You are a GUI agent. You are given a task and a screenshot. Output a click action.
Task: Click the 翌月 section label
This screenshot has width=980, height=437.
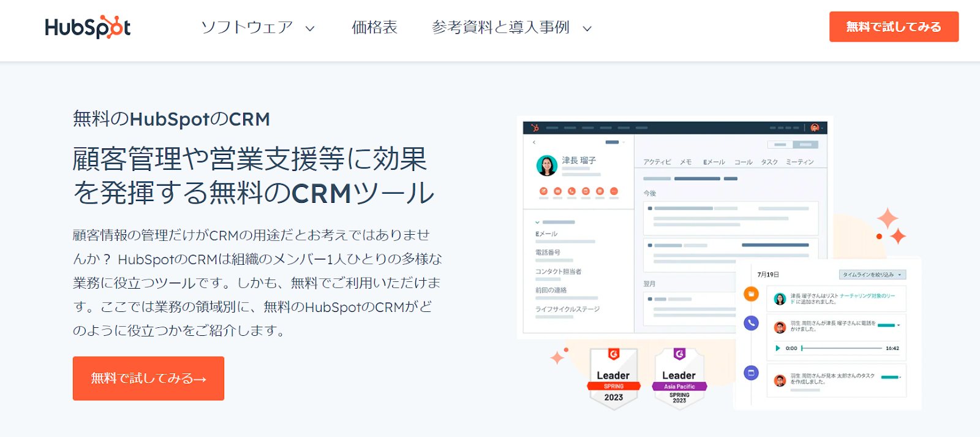[x=649, y=284]
